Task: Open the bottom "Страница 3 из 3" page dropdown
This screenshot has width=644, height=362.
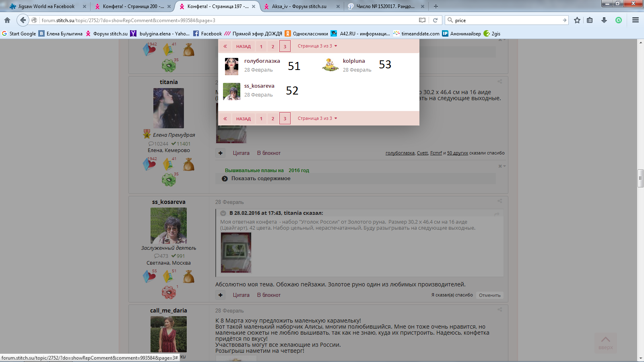Action: (x=317, y=118)
